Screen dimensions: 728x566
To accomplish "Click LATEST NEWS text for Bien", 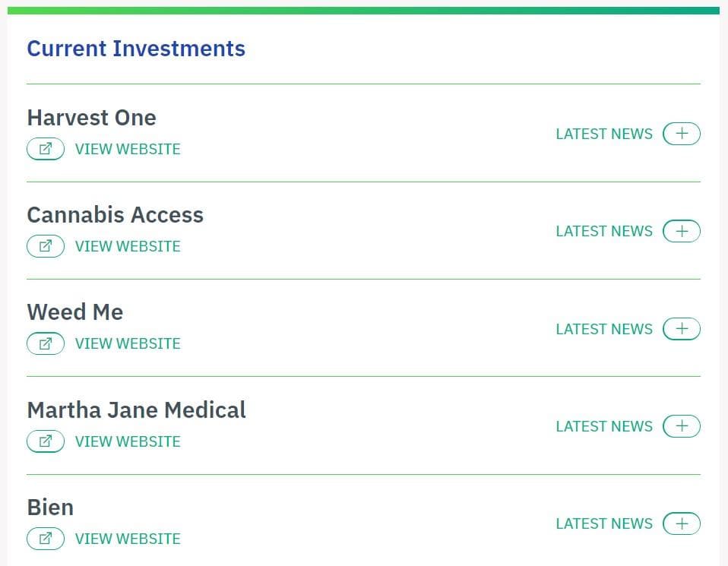I will pyautogui.click(x=604, y=523).
